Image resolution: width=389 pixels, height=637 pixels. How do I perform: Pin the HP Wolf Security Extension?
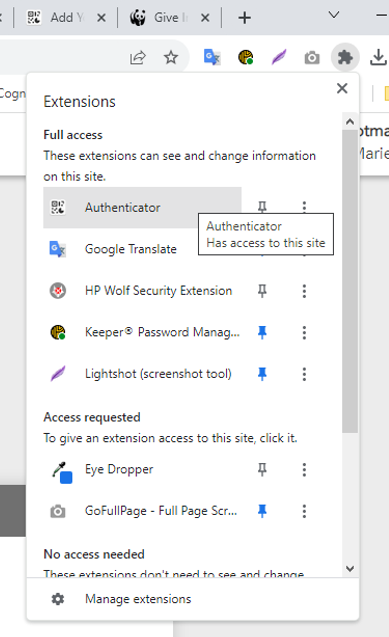click(x=262, y=291)
